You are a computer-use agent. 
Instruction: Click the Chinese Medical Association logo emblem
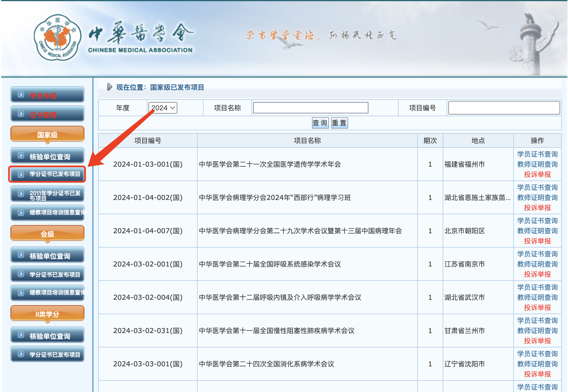click(x=58, y=38)
